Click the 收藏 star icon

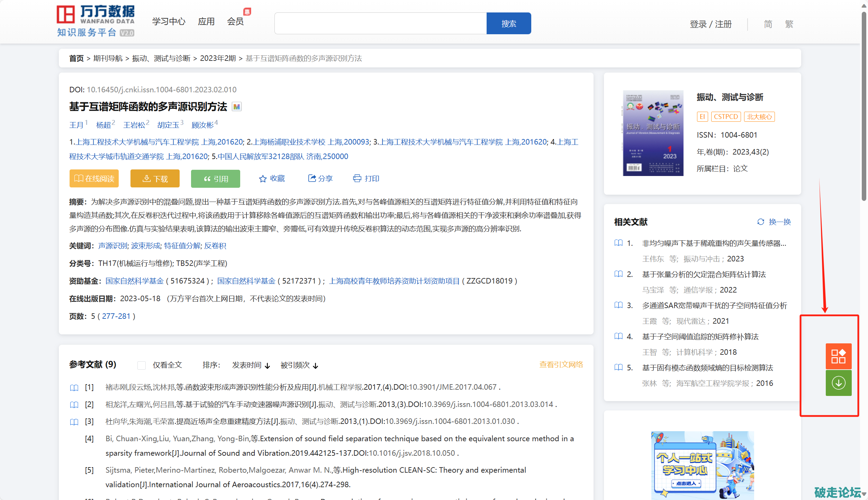263,179
